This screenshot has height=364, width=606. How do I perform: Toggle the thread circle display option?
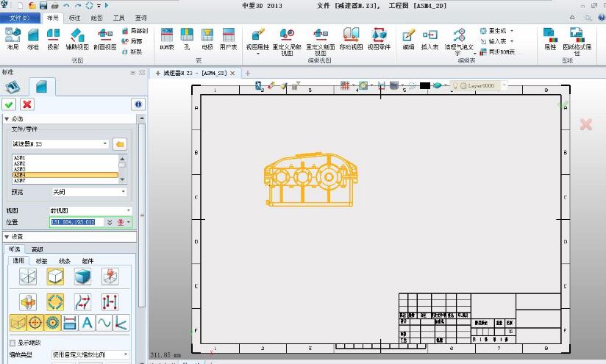(x=52, y=323)
